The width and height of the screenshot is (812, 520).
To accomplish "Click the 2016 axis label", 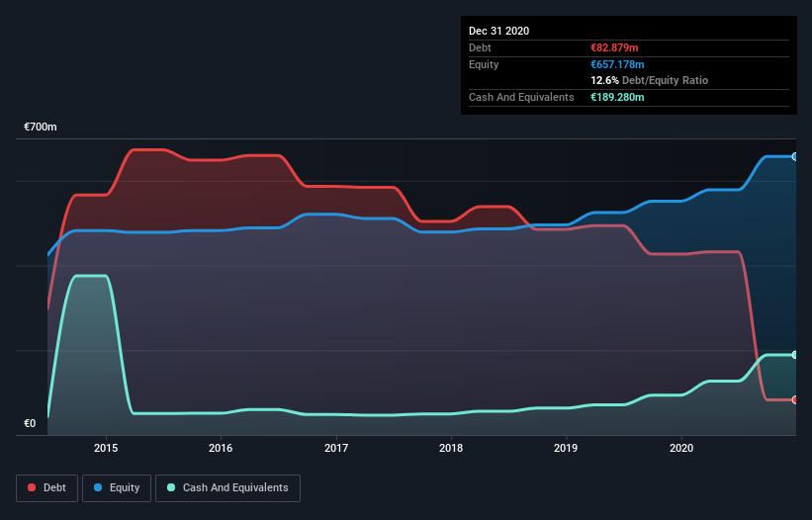I will tap(221, 448).
